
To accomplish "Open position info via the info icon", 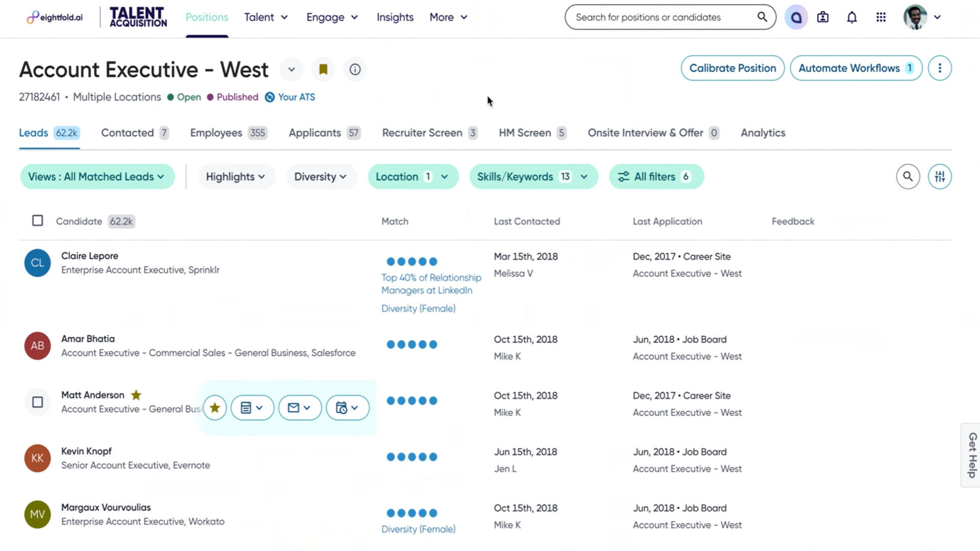I will coord(355,69).
